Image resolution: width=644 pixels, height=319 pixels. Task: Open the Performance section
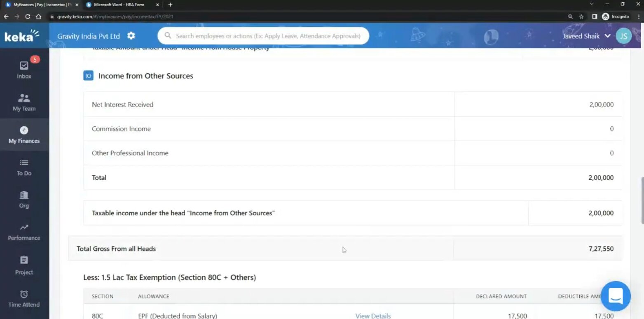[x=24, y=232]
